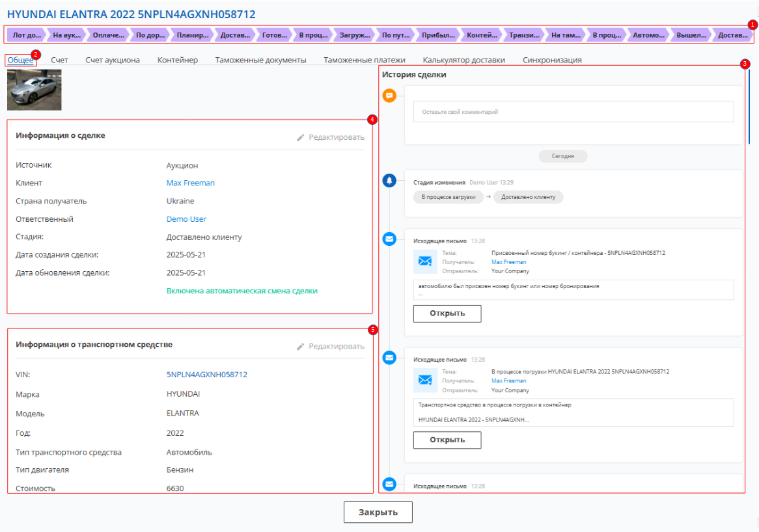Click the loading letter preview text box

[x=573, y=412]
